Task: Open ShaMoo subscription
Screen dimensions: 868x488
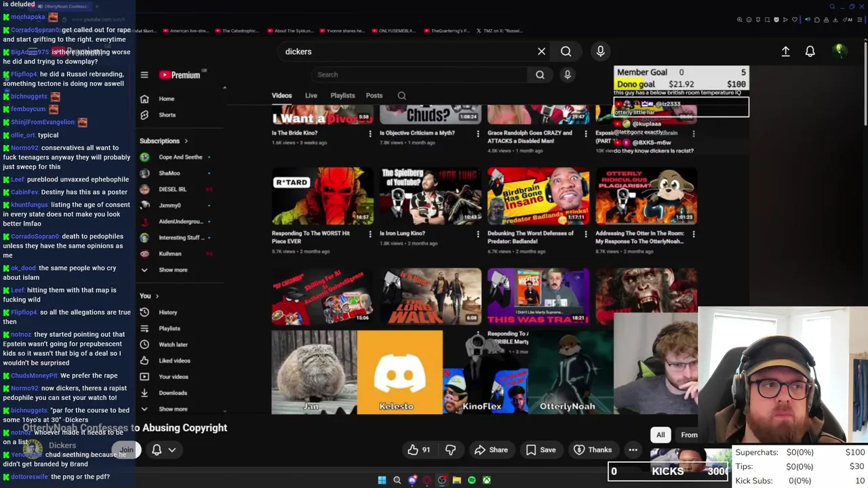Action: coord(170,174)
